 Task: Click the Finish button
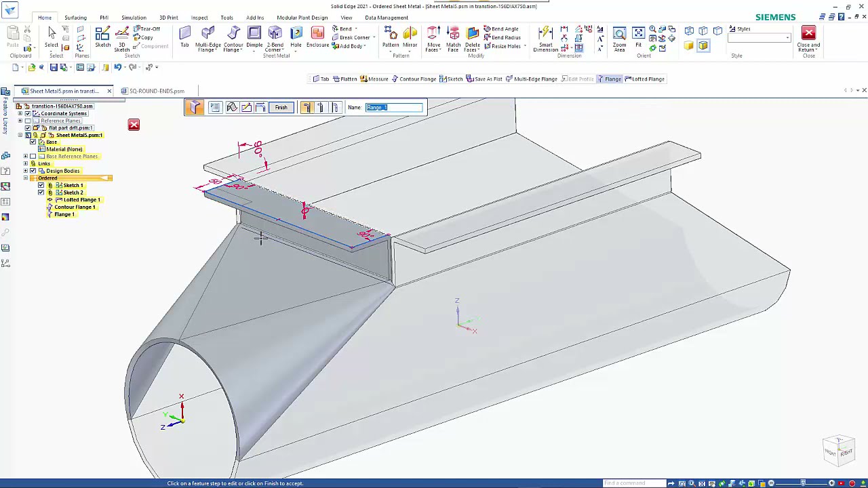[281, 107]
